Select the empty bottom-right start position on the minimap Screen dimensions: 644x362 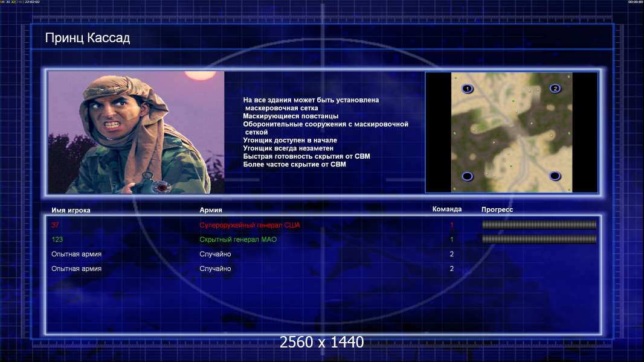(x=555, y=176)
